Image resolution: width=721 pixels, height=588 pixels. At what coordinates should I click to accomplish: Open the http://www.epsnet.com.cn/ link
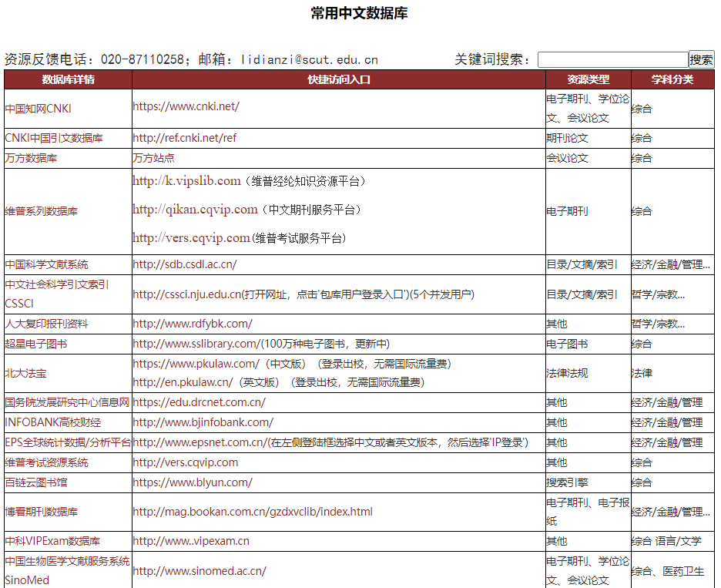200,442
